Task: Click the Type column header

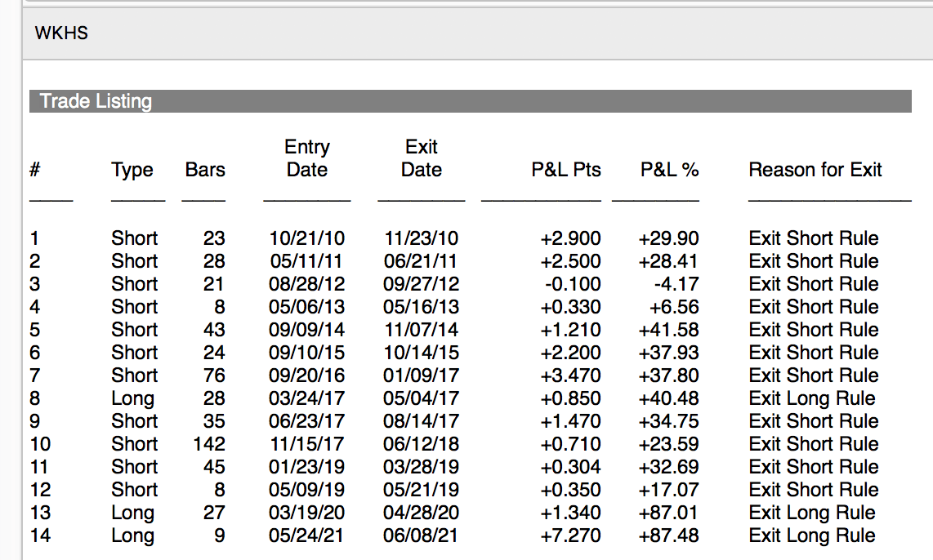Action: 132,170
